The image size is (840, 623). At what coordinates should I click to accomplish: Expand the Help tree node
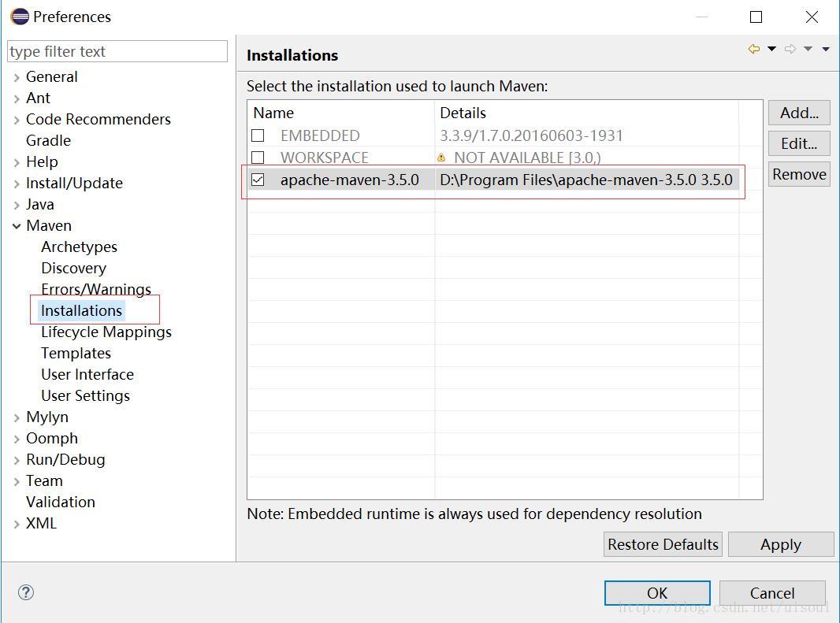17,162
